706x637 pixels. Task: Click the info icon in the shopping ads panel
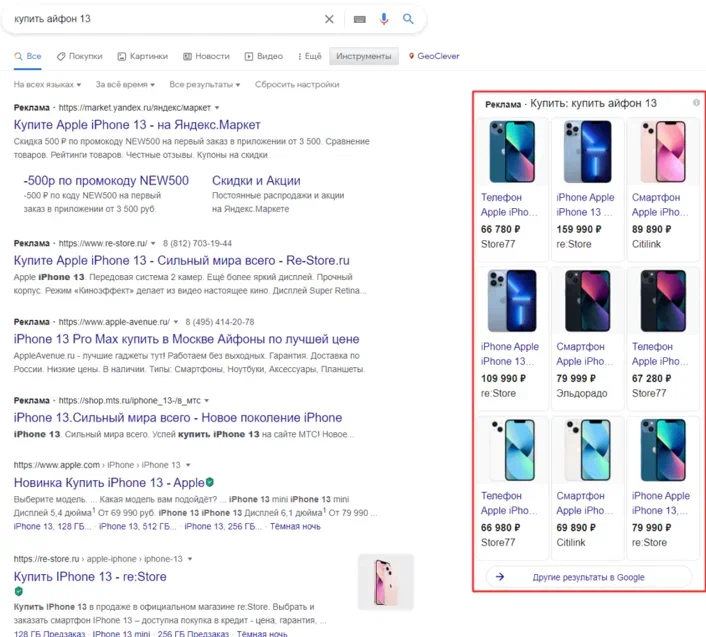click(x=696, y=103)
